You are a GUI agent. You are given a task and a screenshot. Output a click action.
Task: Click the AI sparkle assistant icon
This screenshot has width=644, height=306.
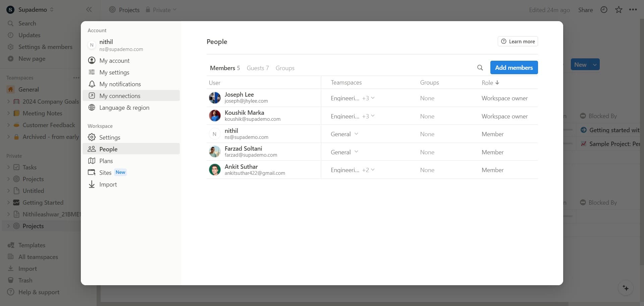pos(626,288)
